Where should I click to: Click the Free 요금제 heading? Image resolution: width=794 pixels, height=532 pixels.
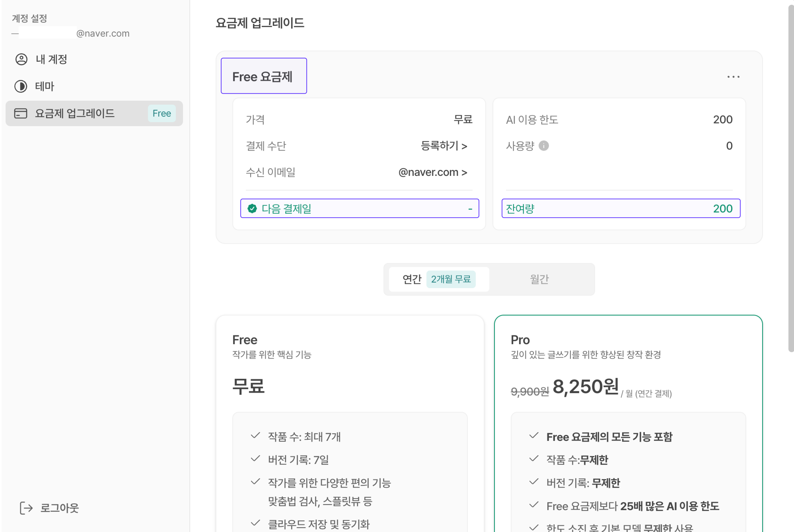pos(262,77)
